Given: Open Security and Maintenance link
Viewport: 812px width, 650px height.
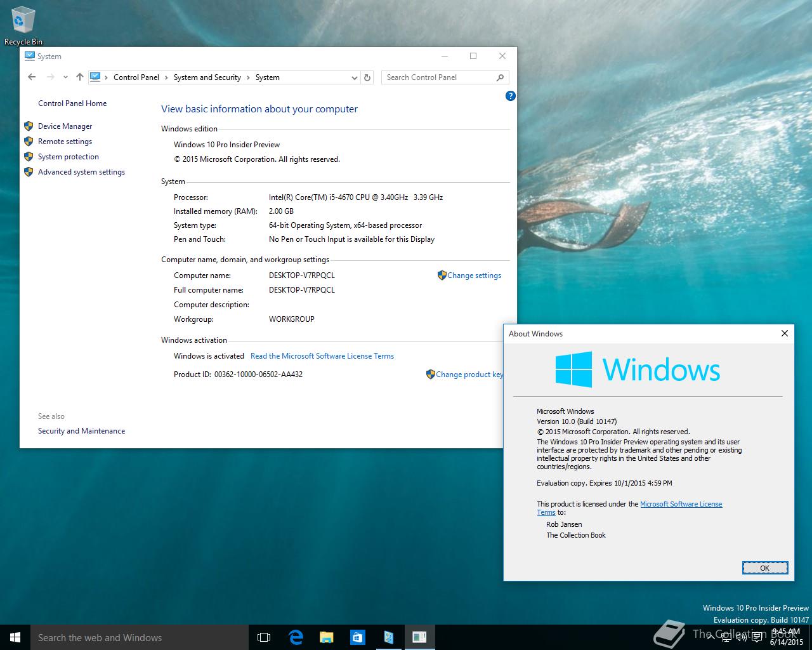Looking at the screenshot, I should click(81, 431).
